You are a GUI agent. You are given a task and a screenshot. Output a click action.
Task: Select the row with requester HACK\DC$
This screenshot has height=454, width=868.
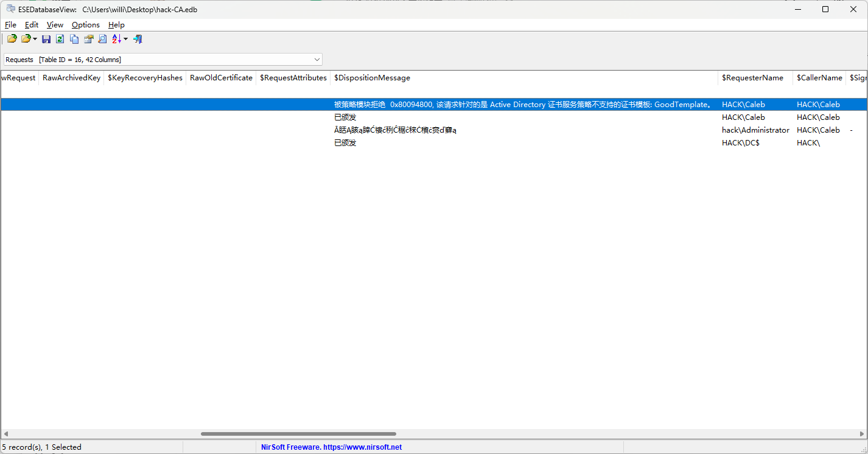point(740,143)
